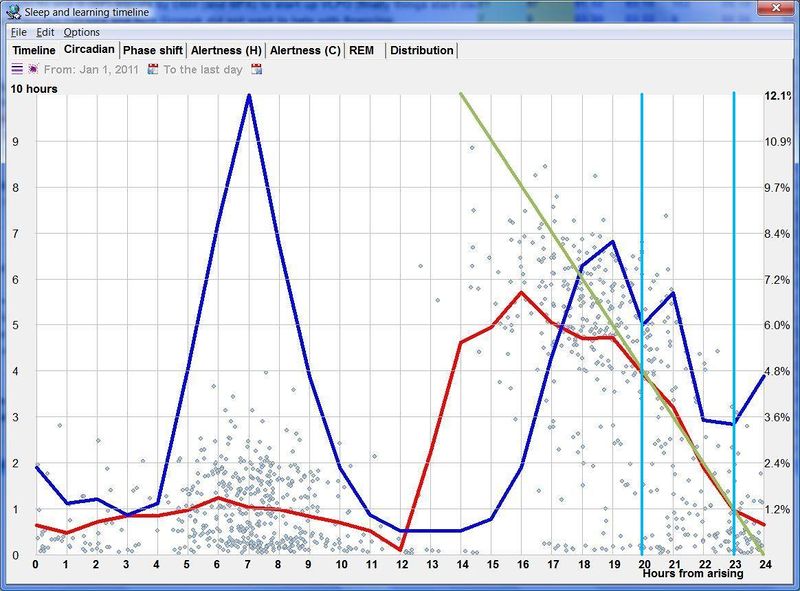
Task: Switch to the Timeline tab
Action: click(x=33, y=49)
